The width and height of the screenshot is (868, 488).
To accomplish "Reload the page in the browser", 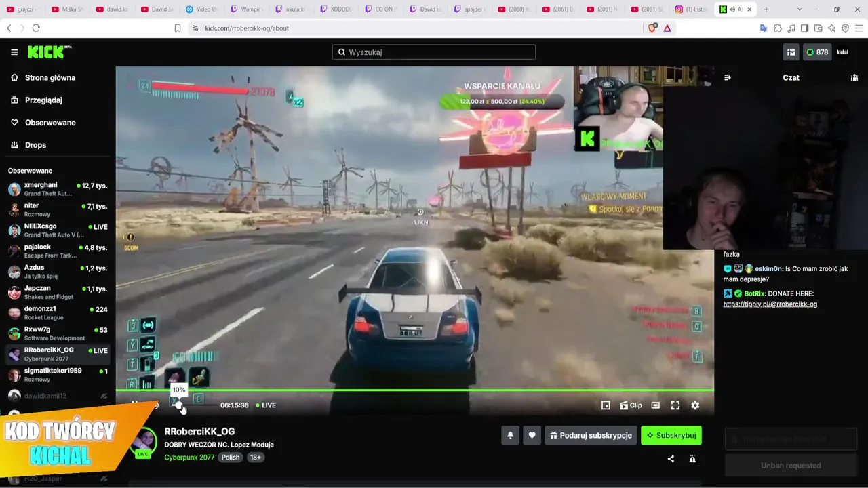I will pos(36,28).
